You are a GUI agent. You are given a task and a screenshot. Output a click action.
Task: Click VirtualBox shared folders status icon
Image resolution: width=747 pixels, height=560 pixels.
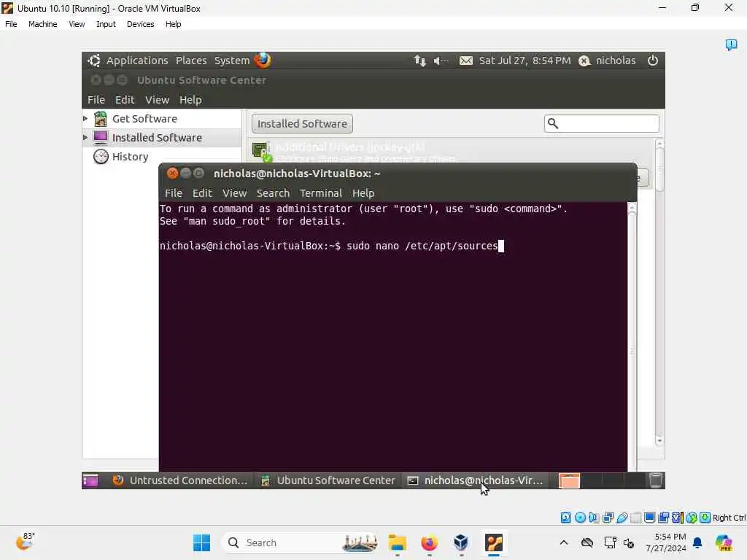635,518
